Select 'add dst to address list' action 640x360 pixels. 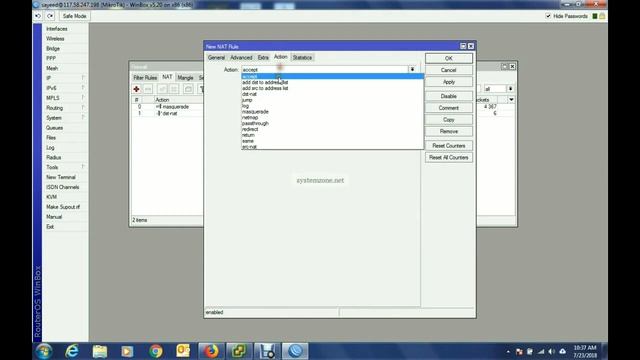click(x=265, y=82)
